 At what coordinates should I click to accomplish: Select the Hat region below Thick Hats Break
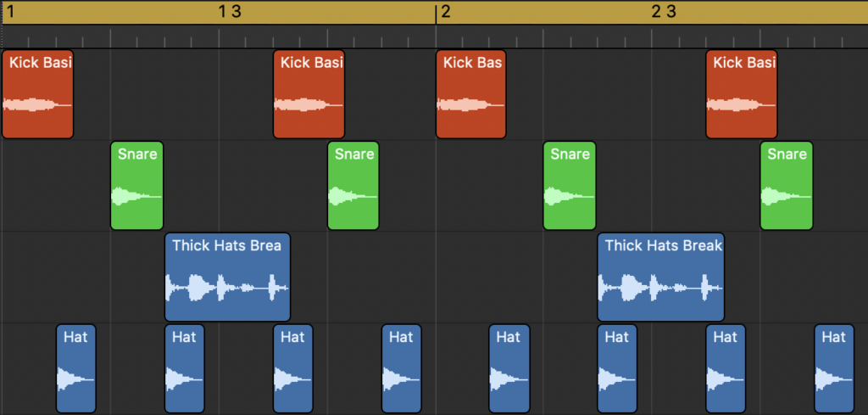[617, 368]
